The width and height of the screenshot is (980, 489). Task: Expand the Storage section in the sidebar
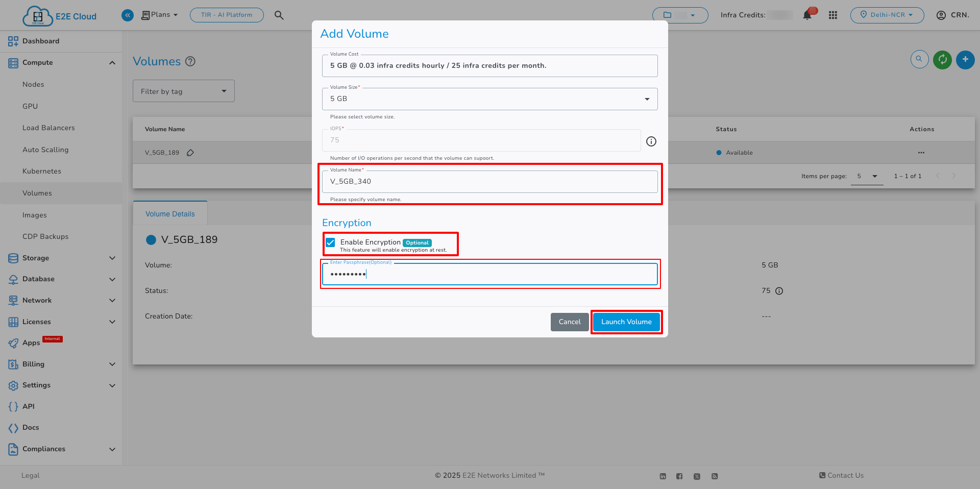(x=112, y=258)
